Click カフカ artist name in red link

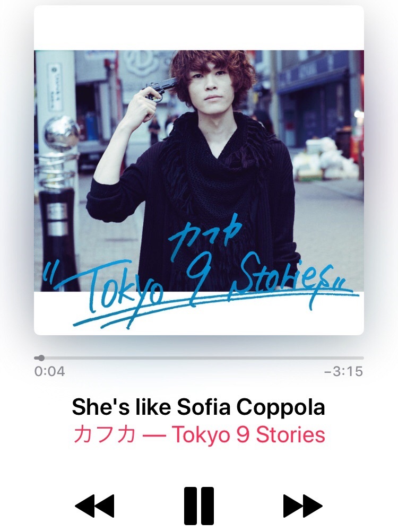pyautogui.click(x=105, y=434)
